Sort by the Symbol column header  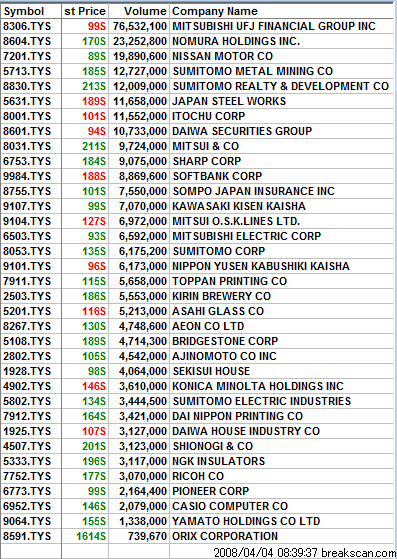tap(31, 11)
